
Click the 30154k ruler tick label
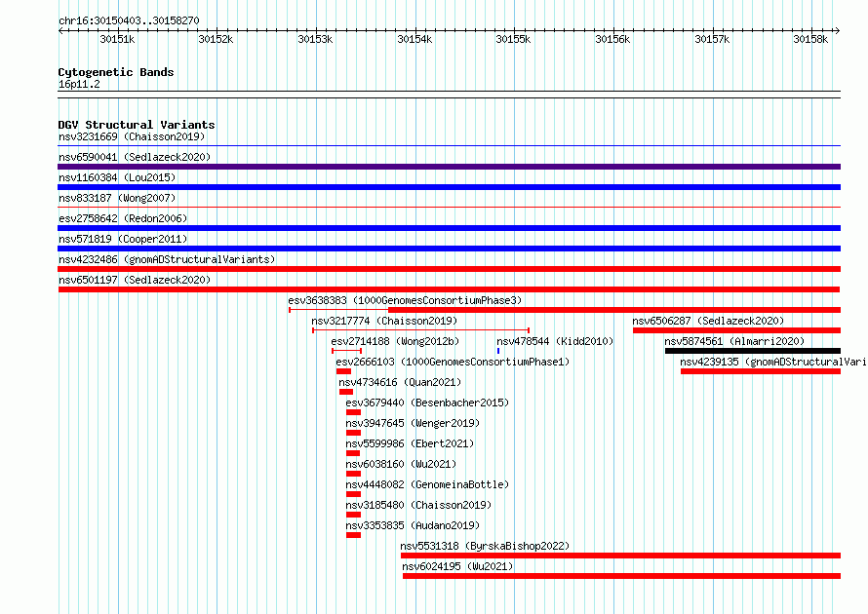point(414,39)
